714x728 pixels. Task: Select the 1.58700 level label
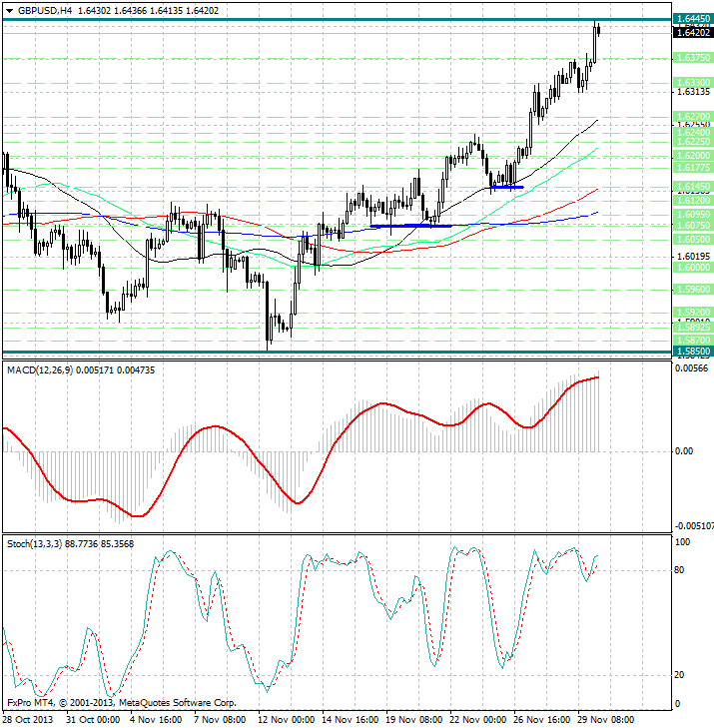click(693, 340)
